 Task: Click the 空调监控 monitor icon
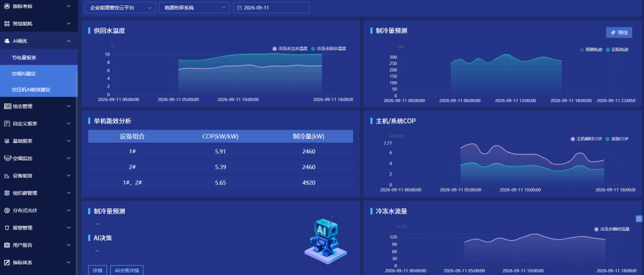pyautogui.click(x=7, y=158)
